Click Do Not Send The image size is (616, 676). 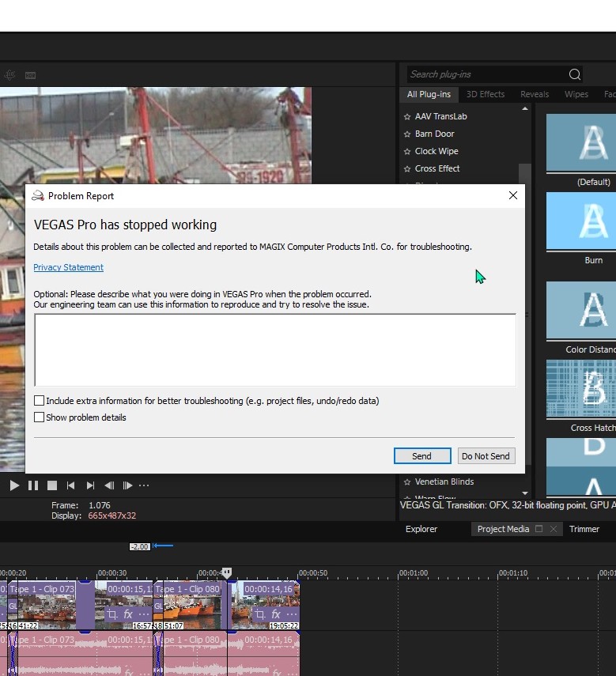coord(486,455)
